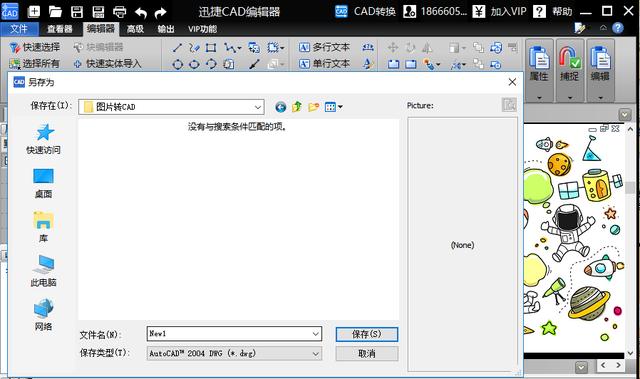Click the dimension measure icon
This screenshot has height=379, width=640.
pyautogui.click(x=368, y=47)
